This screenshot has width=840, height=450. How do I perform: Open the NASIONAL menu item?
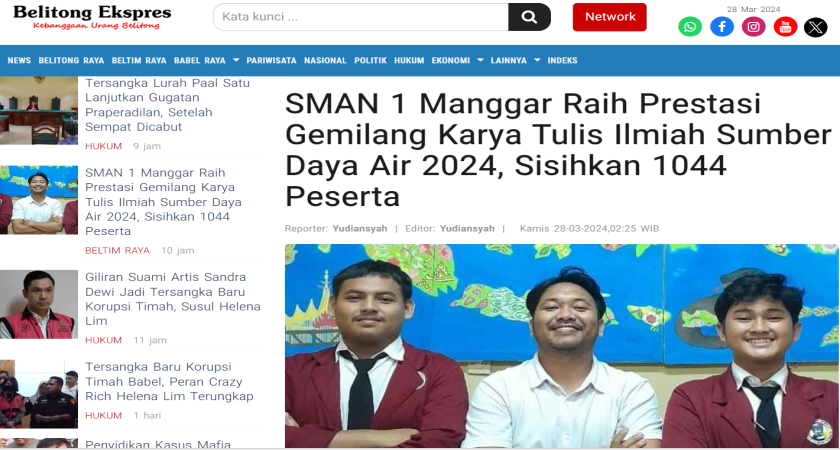click(325, 61)
